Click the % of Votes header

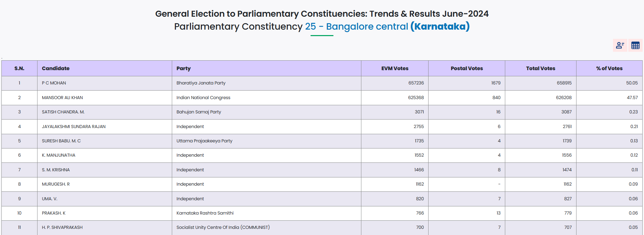(609, 68)
